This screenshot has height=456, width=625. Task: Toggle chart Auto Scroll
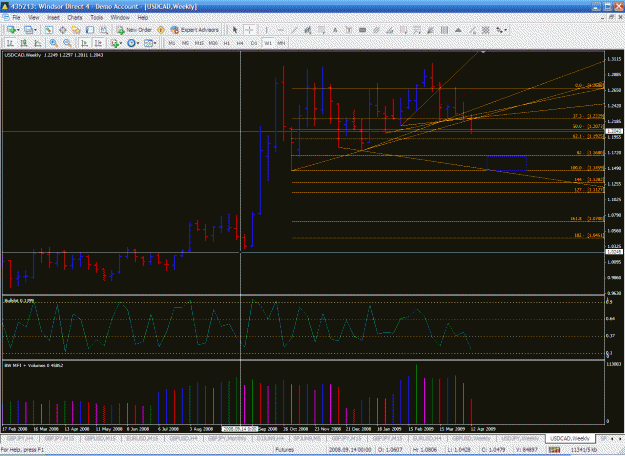tap(84, 43)
